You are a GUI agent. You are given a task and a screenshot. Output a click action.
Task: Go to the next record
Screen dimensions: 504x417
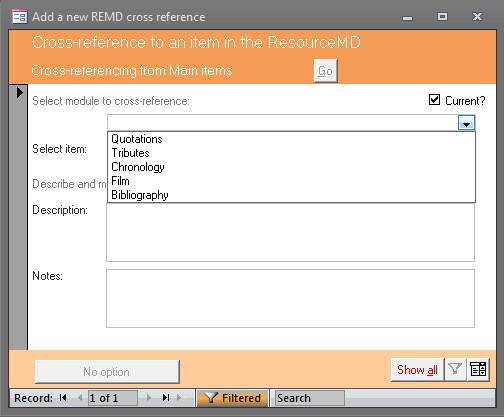coord(149,398)
